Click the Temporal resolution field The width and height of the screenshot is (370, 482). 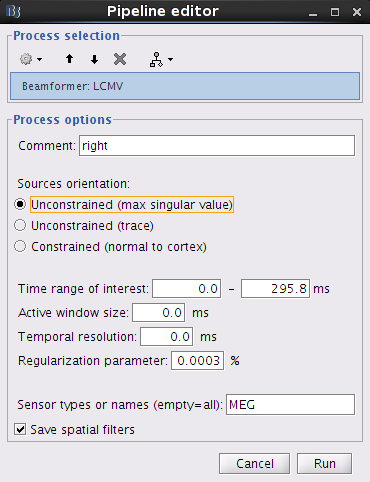(166, 337)
